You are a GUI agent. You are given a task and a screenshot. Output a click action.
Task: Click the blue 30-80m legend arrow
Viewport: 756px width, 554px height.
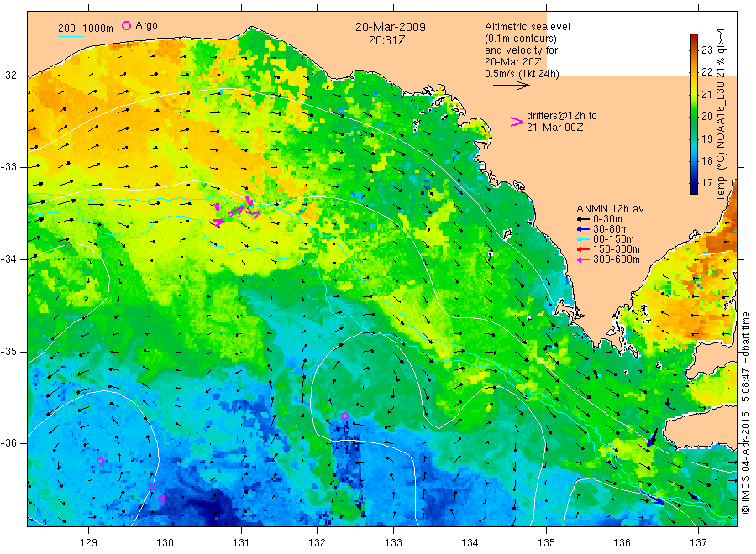[584, 229]
